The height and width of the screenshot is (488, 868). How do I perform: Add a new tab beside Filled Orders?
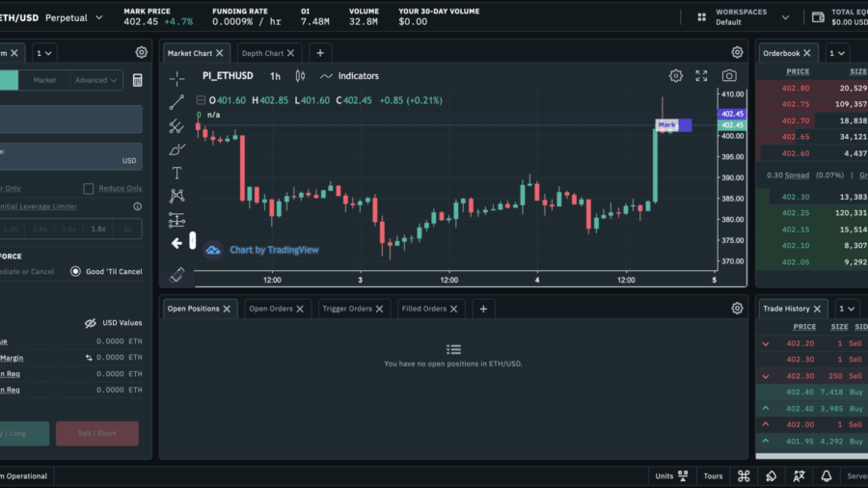coord(483,309)
